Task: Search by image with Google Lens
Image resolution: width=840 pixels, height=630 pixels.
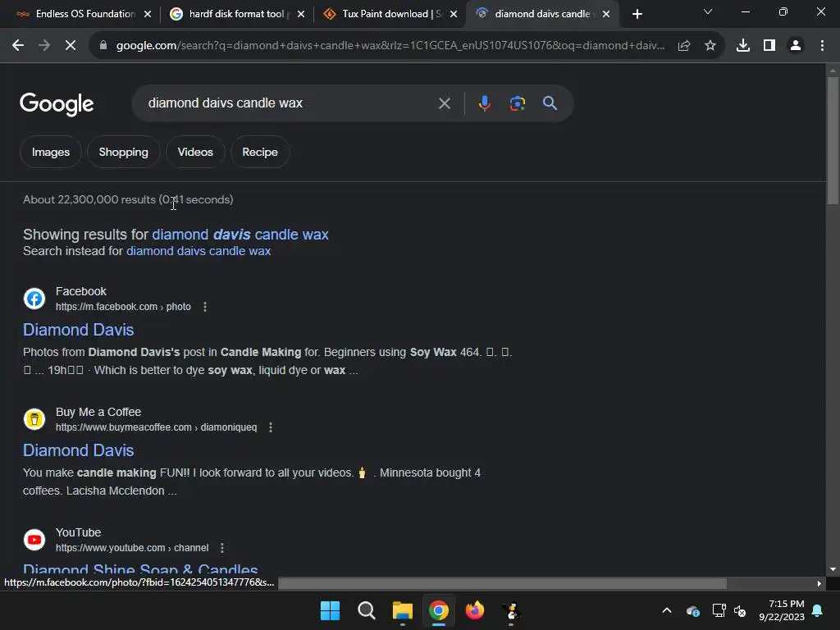Action: (517, 103)
